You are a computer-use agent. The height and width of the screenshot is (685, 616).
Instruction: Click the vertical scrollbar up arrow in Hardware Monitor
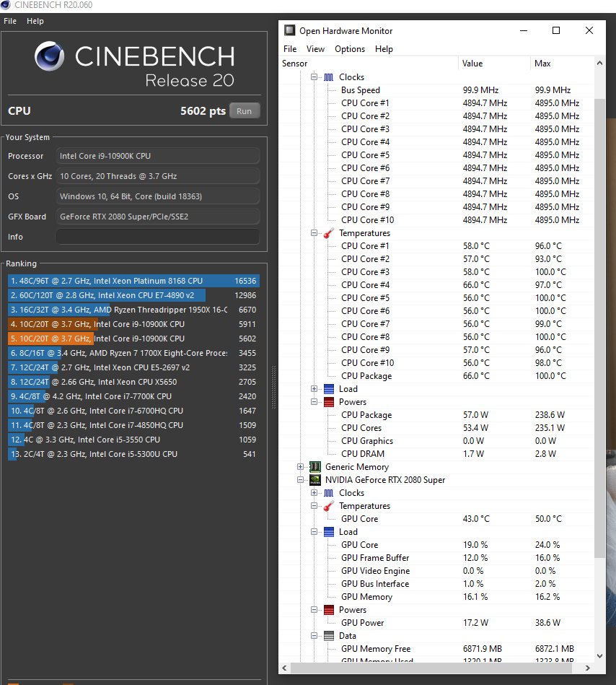[x=600, y=63]
